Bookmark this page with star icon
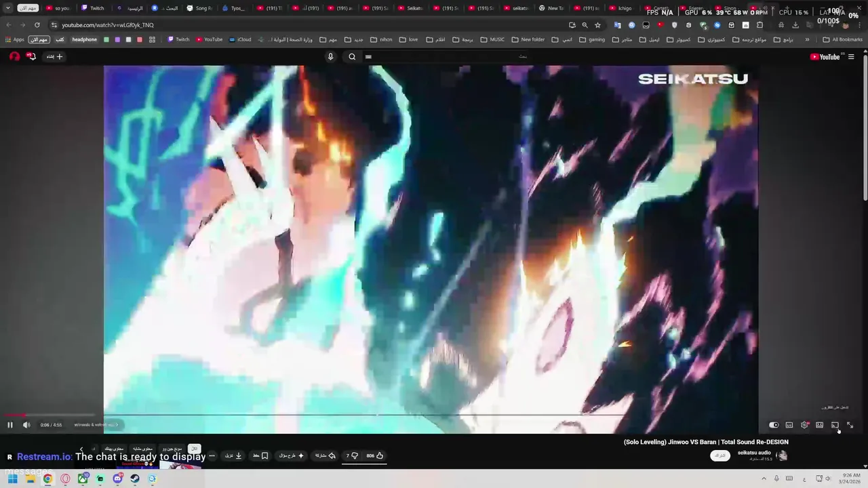 597,25
